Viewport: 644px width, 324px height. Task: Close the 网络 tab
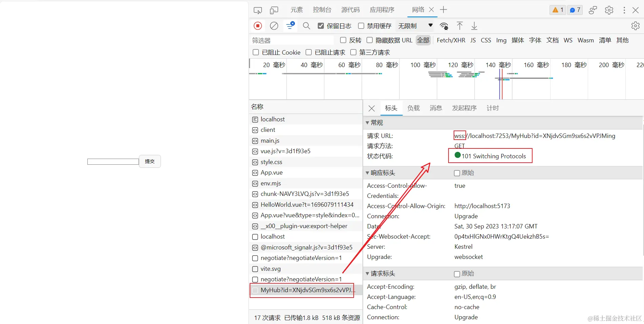click(432, 10)
